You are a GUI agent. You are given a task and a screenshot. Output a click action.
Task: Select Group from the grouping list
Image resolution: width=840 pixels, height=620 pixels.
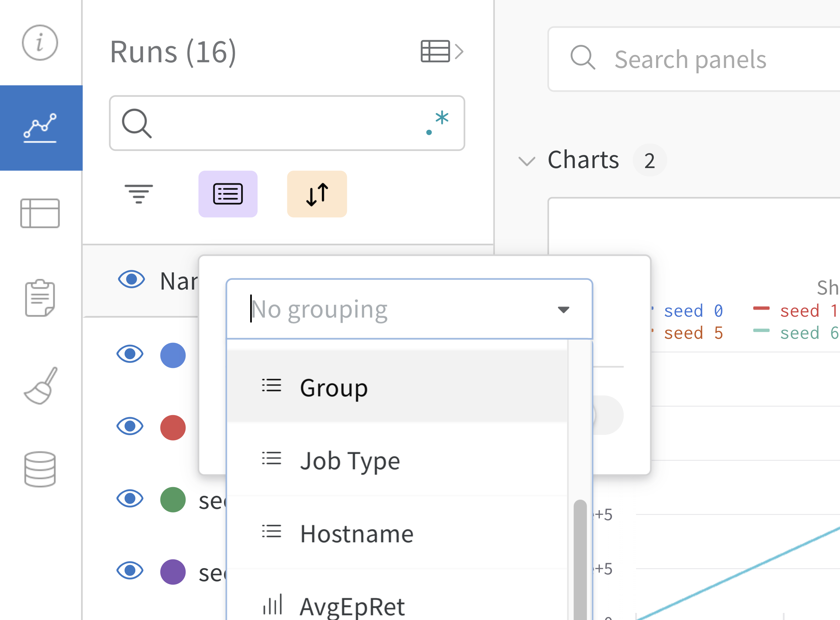point(334,387)
